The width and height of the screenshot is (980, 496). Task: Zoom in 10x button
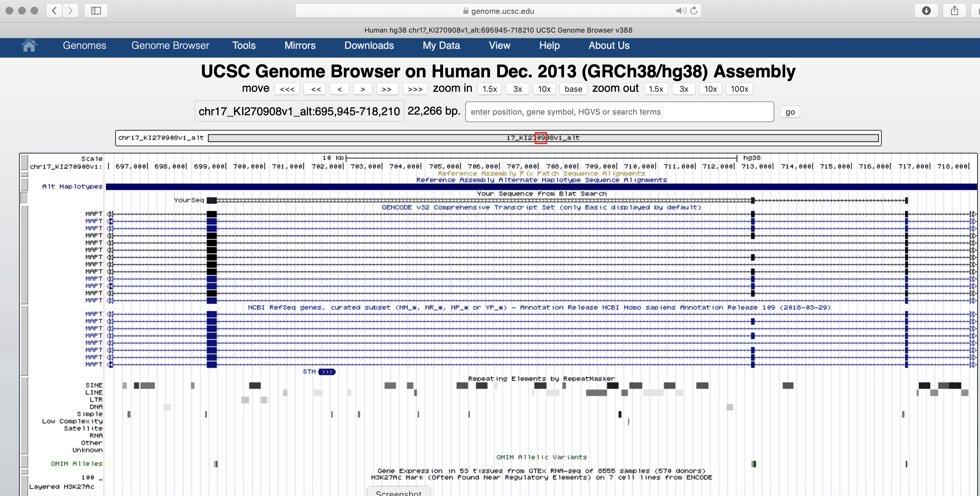click(544, 89)
